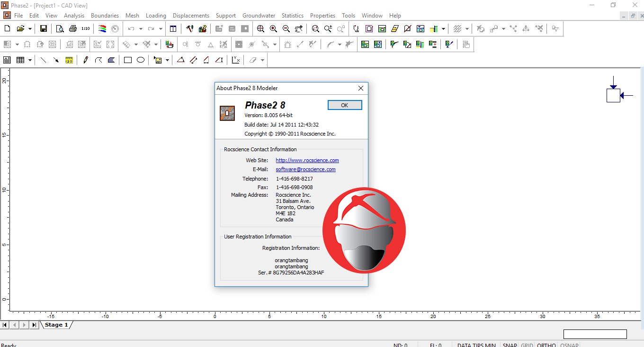644x347 pixels.
Task: Jump to the first stage tab
Action: point(5,325)
